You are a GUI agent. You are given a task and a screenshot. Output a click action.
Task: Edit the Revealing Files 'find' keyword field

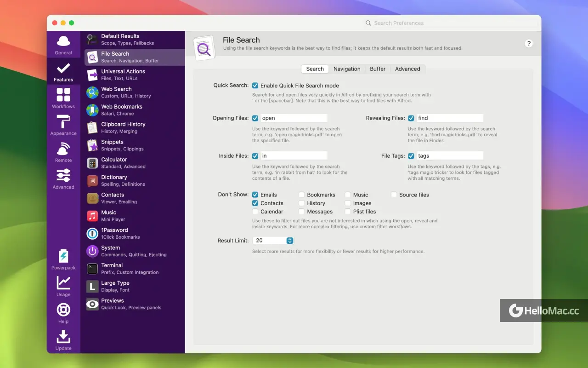tap(450, 118)
